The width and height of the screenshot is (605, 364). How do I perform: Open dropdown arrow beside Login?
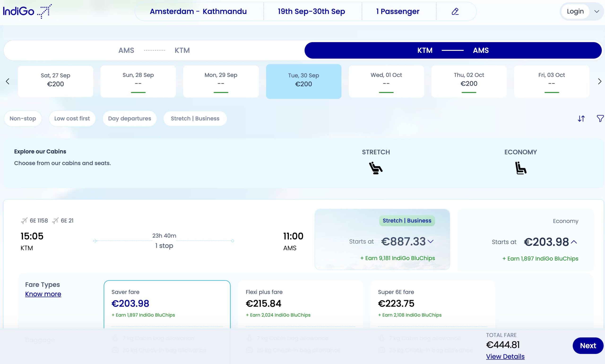point(597,12)
